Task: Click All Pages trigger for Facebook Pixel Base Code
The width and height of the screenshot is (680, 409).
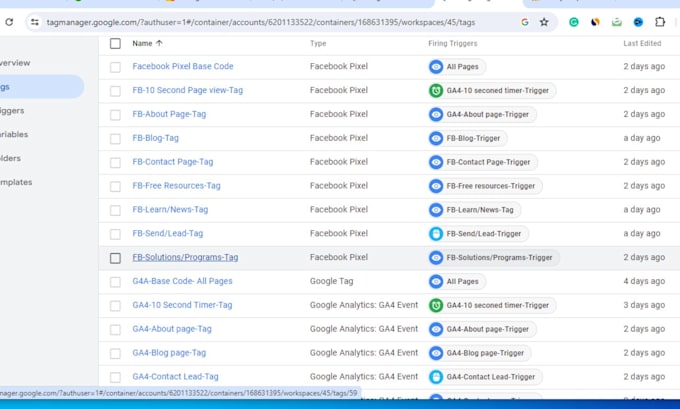Action: tap(457, 67)
